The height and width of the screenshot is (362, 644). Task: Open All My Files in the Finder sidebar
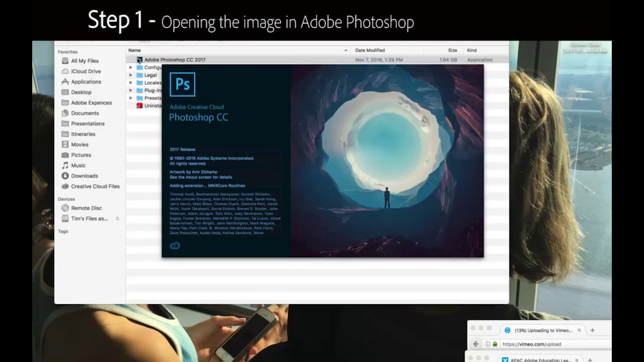(x=85, y=61)
